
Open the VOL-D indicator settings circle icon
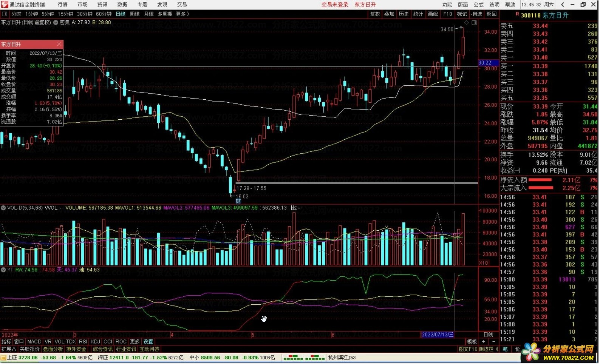pyautogui.click(x=3, y=208)
